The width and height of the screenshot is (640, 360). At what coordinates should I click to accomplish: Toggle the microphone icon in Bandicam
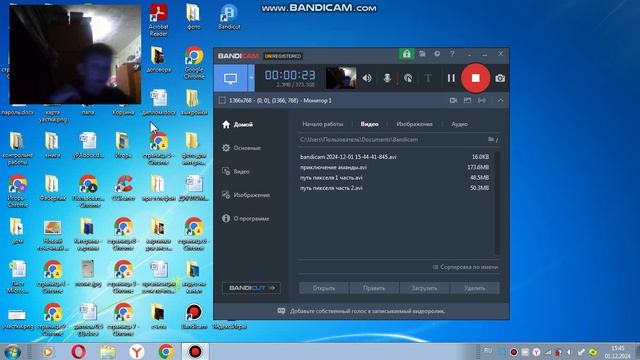pyautogui.click(x=387, y=78)
